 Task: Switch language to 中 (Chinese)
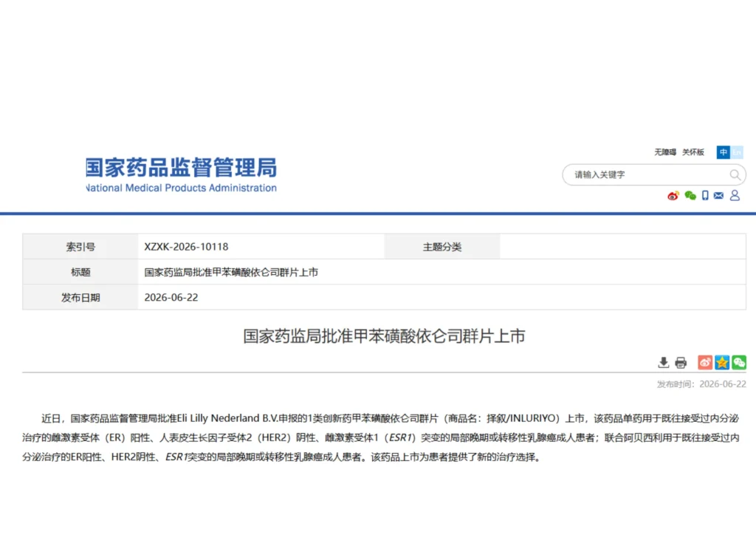[x=724, y=152]
